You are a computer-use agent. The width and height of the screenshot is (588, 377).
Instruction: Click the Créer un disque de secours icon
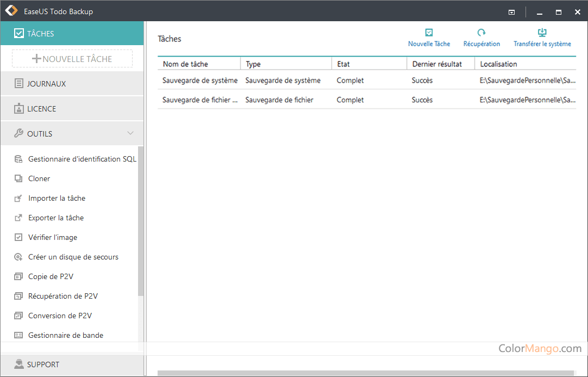18,257
